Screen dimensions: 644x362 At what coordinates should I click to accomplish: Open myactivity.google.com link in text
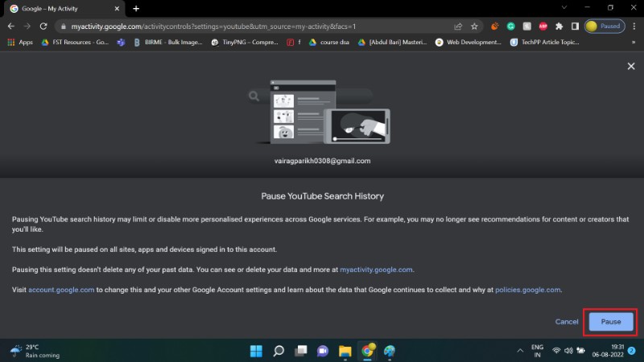(376, 269)
